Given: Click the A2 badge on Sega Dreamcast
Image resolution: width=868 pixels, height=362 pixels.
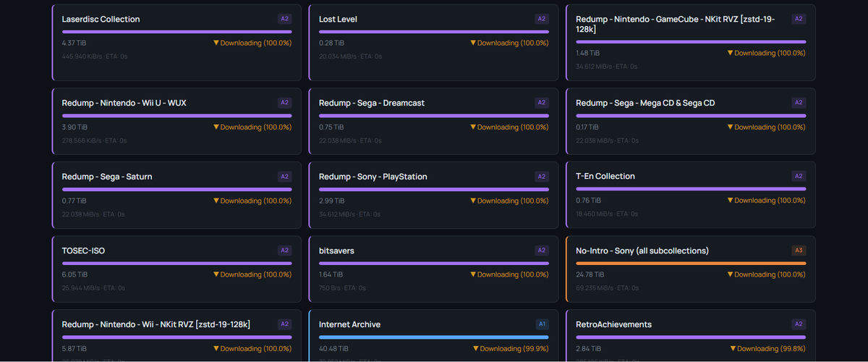Looking at the screenshot, I should pos(542,103).
